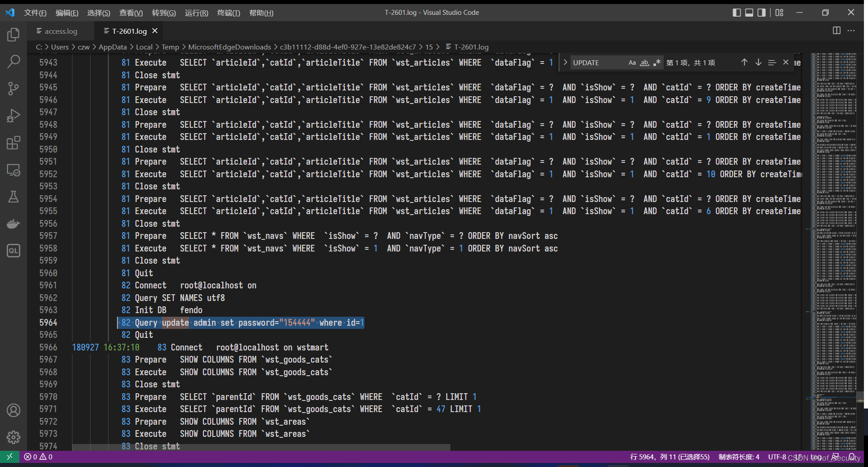Open the 帮助(H) menu
The height and width of the screenshot is (467, 868).
[261, 13]
